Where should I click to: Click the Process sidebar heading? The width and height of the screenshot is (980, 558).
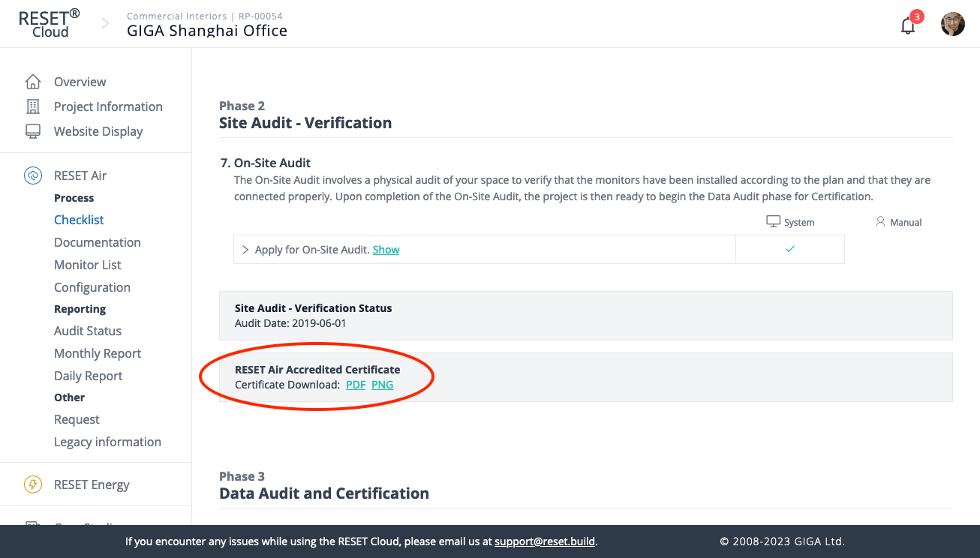(x=74, y=198)
